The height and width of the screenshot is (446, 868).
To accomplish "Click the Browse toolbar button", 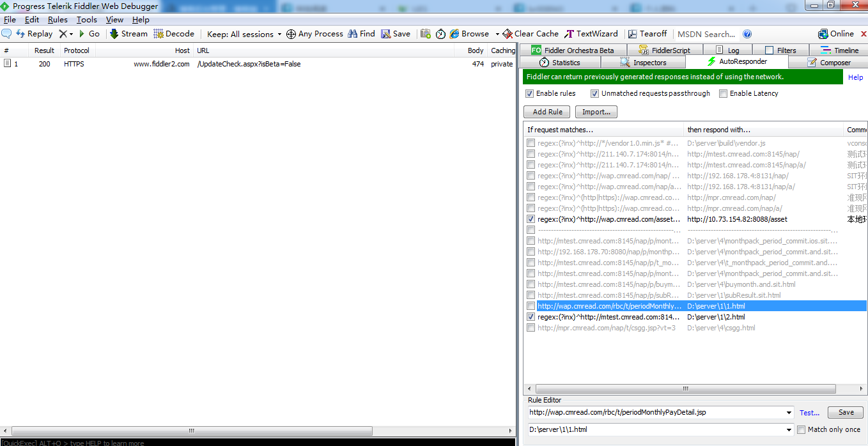I will 469,34.
